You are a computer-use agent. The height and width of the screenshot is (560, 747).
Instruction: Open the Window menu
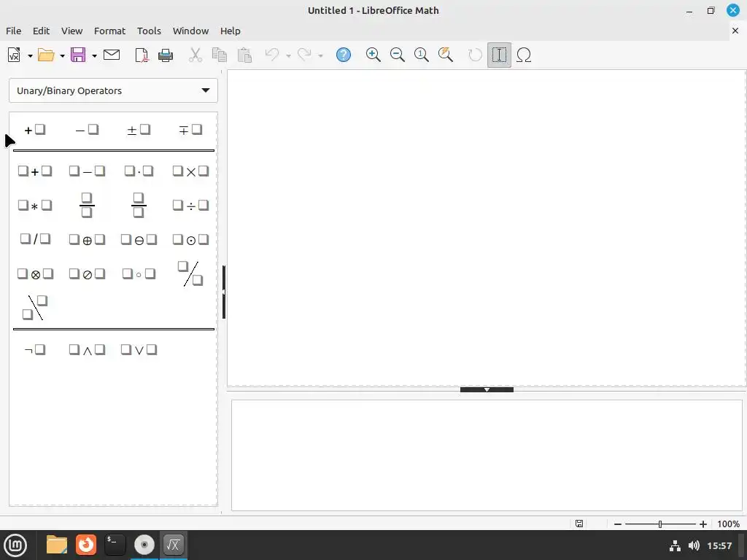click(190, 31)
